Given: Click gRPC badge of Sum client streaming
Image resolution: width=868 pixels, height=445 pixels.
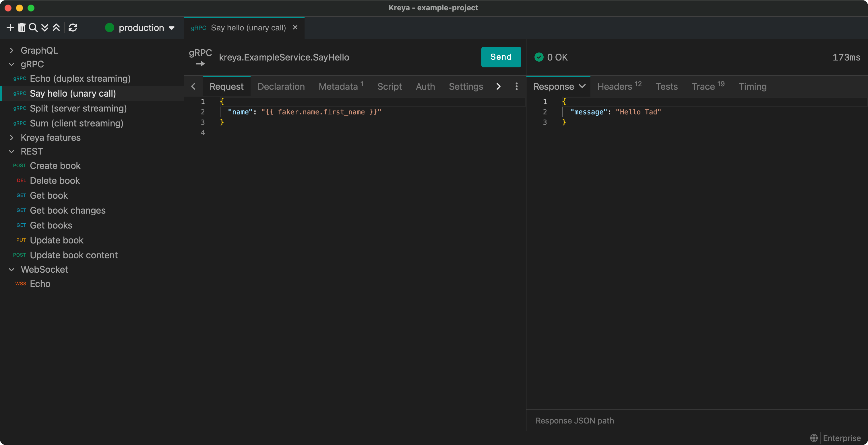Looking at the screenshot, I should coord(20,123).
